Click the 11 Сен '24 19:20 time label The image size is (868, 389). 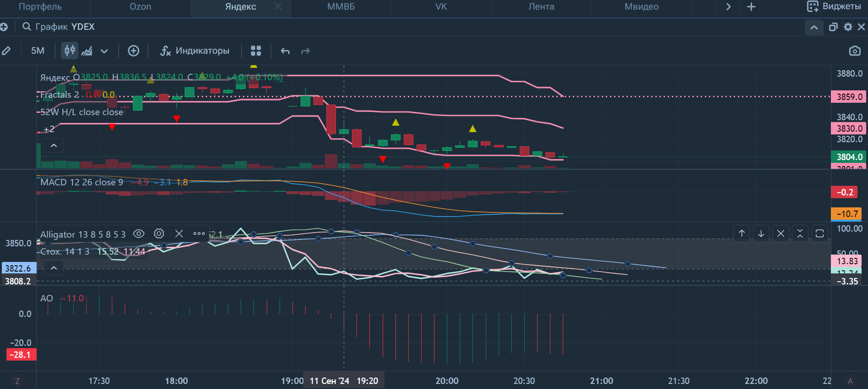(x=344, y=381)
